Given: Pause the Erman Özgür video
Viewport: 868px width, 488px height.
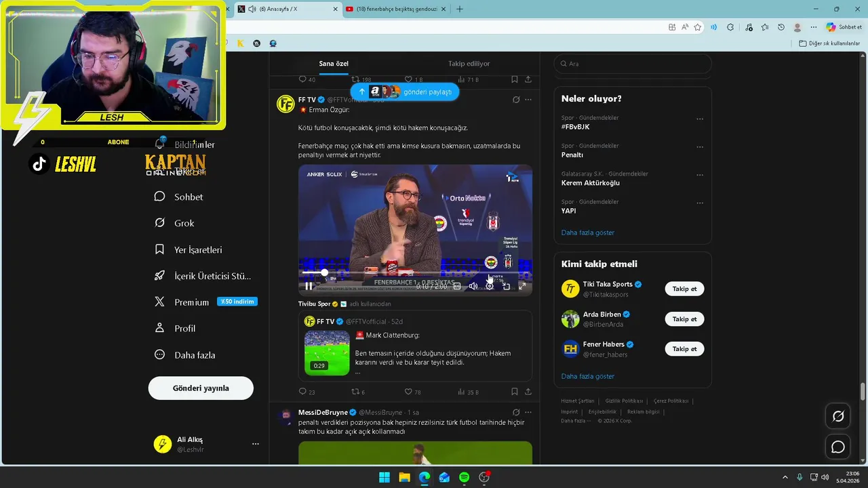Looking at the screenshot, I should (x=309, y=286).
